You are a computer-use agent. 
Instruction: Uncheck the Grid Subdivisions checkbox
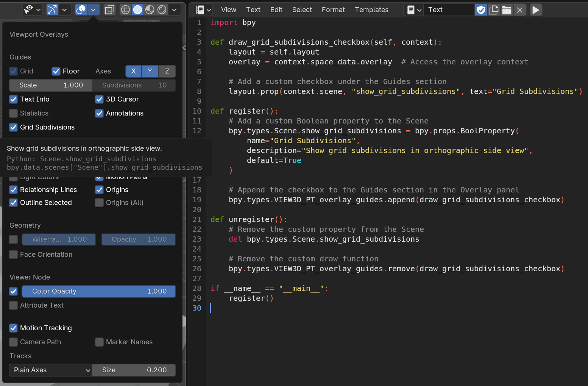pyautogui.click(x=13, y=127)
